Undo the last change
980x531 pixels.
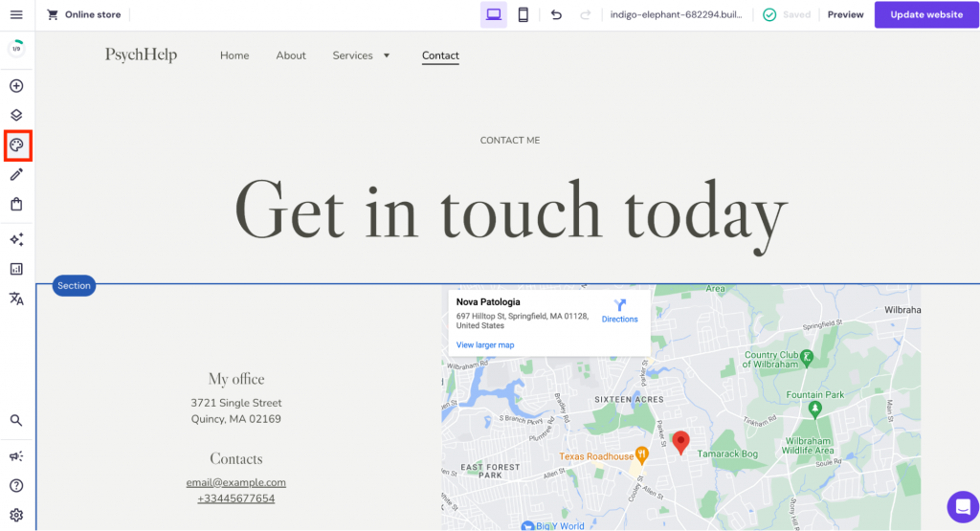point(556,14)
